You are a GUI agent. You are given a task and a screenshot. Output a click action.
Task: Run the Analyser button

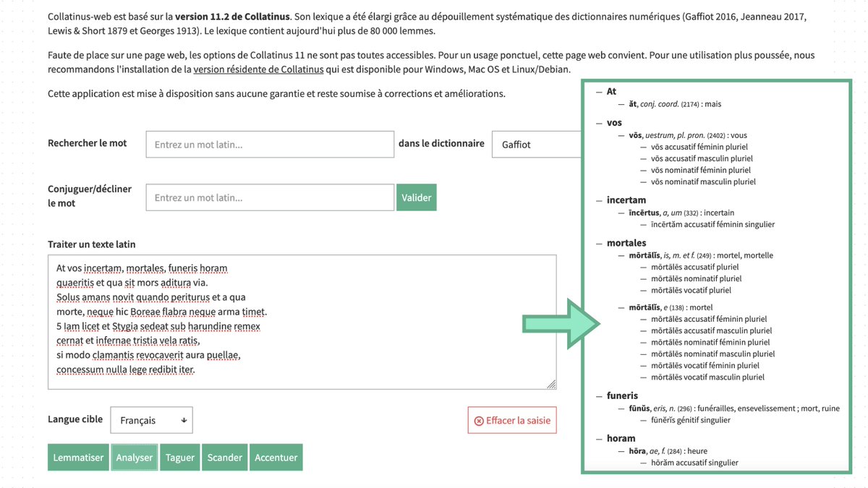(x=135, y=458)
